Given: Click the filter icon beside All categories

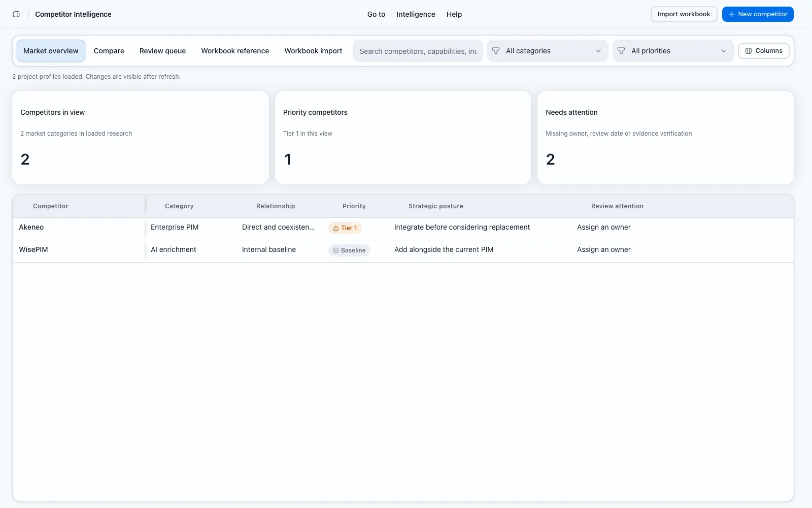Looking at the screenshot, I should [496, 51].
